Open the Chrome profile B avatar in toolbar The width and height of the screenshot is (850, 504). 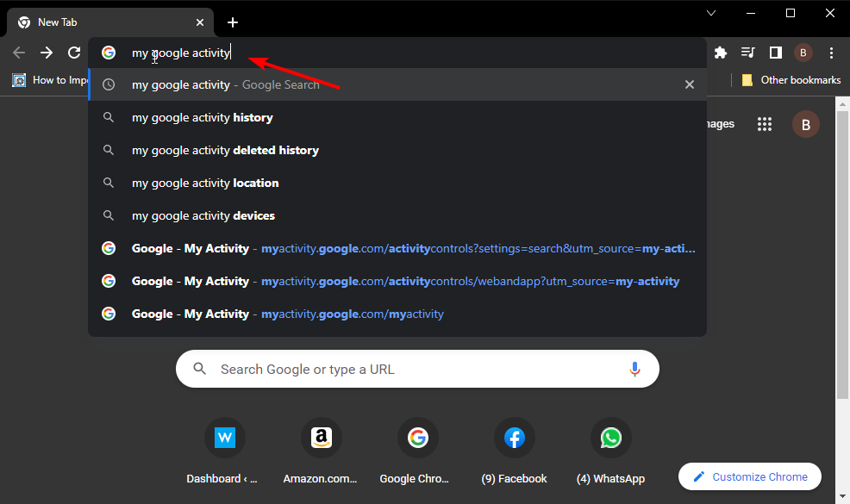tap(803, 53)
